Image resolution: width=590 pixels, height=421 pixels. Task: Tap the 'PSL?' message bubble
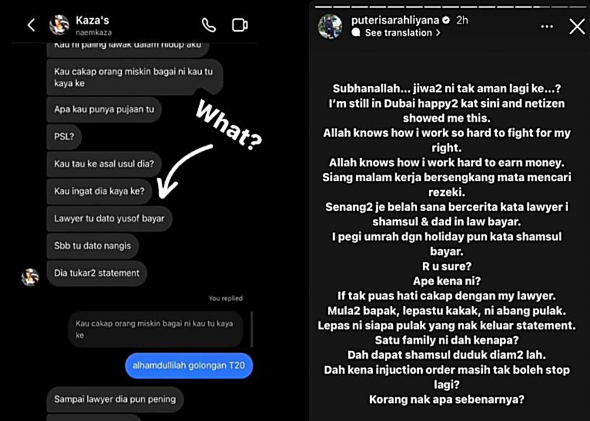pyautogui.click(x=64, y=137)
